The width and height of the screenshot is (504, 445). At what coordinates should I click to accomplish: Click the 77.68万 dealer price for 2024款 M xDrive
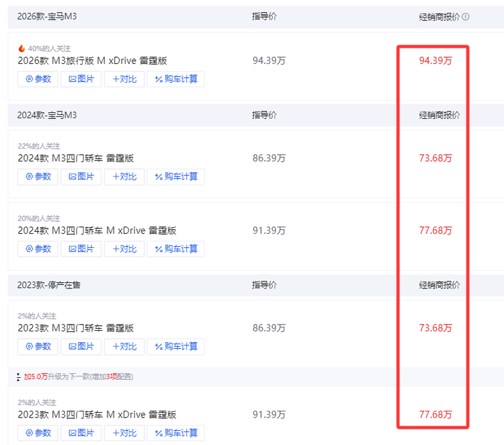[435, 231]
